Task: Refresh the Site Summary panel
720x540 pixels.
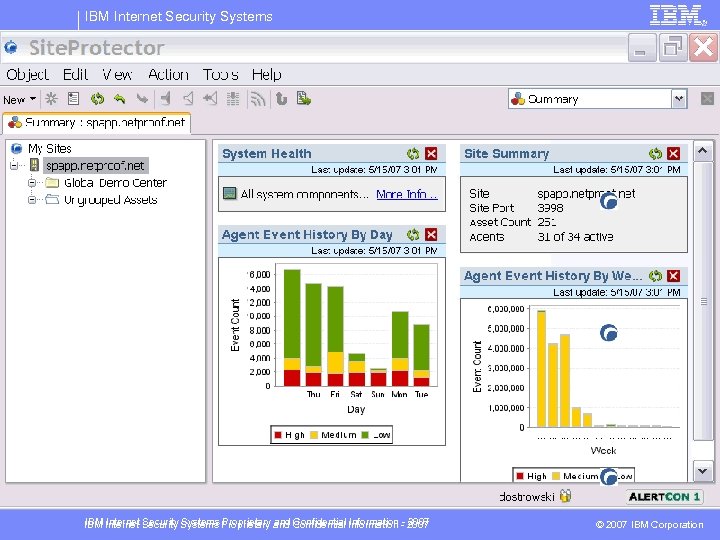Action: click(x=655, y=153)
